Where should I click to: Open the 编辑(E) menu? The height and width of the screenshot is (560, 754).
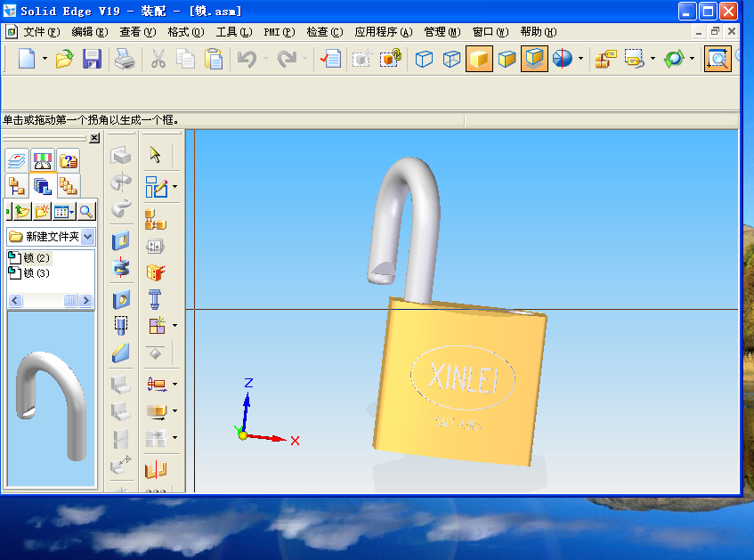[89, 32]
